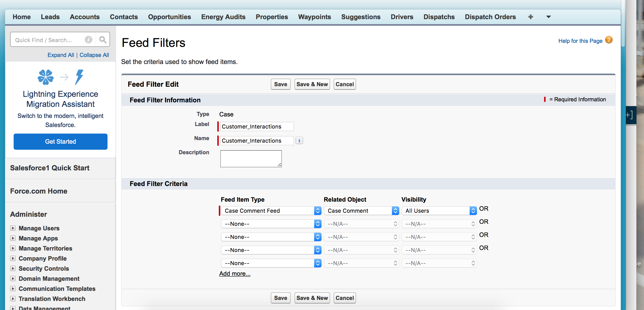The image size is (644, 310).
Task: Expand the Communication Templates node
Action: tap(13, 289)
